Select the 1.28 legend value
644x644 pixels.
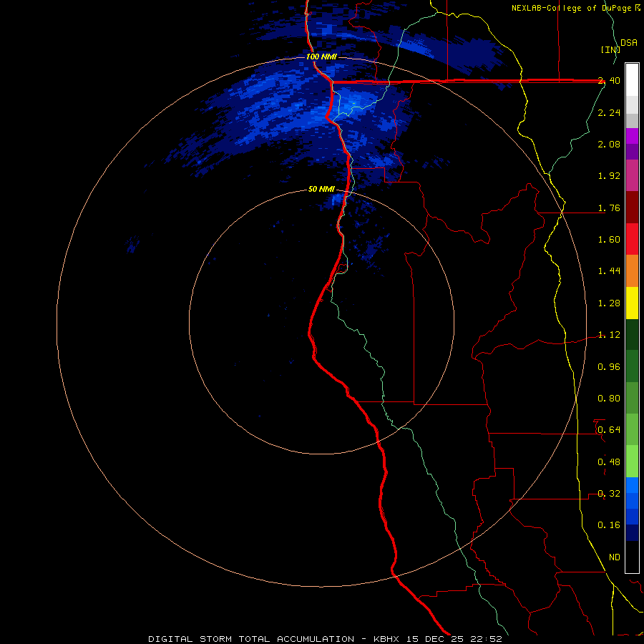[x=609, y=303]
